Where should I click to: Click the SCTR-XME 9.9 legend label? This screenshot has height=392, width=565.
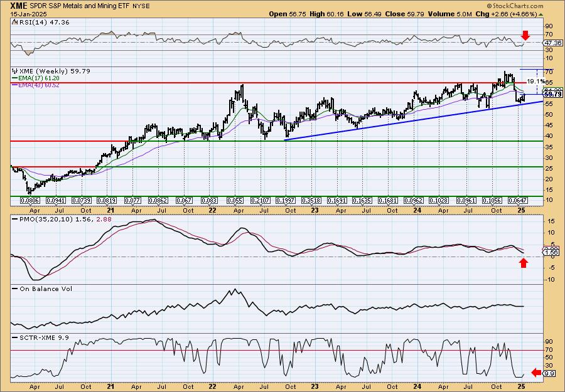(41, 337)
